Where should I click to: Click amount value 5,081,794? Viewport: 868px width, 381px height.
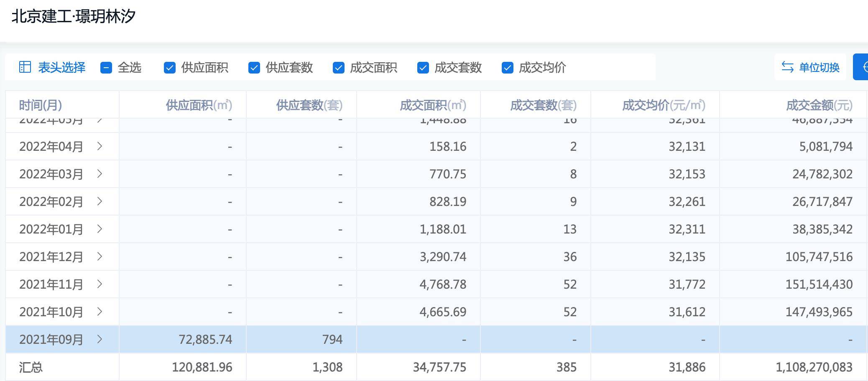[x=826, y=146]
